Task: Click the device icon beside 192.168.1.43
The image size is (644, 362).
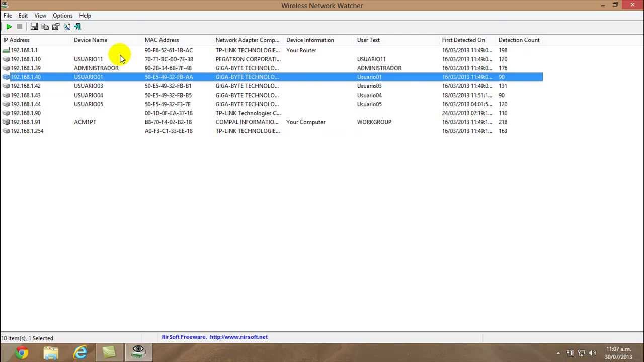Action: tap(6, 95)
